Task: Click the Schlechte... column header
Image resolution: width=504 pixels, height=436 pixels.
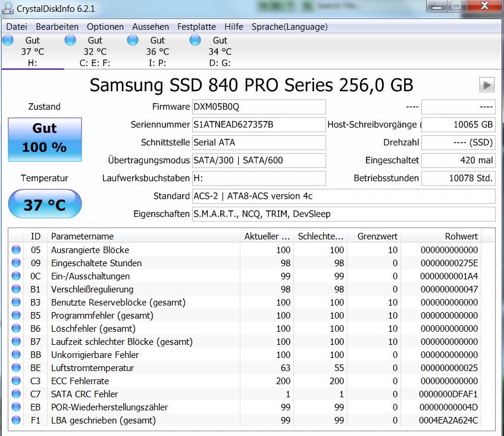Action: click(x=321, y=236)
